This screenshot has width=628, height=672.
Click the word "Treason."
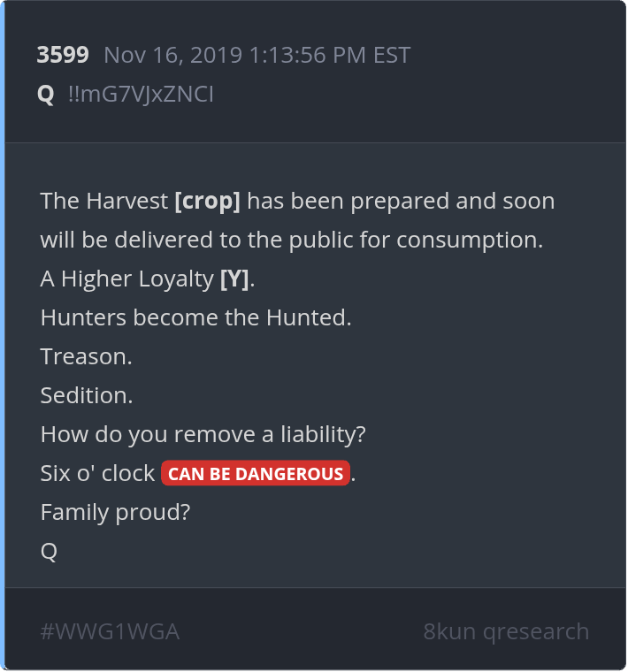coord(86,356)
